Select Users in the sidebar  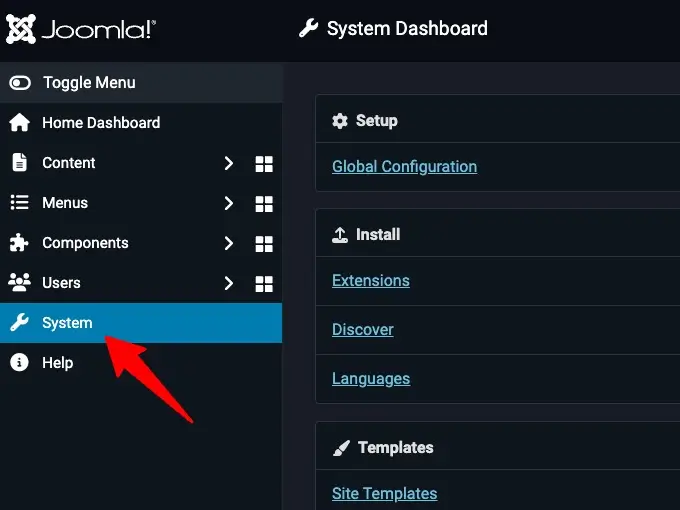tap(61, 283)
